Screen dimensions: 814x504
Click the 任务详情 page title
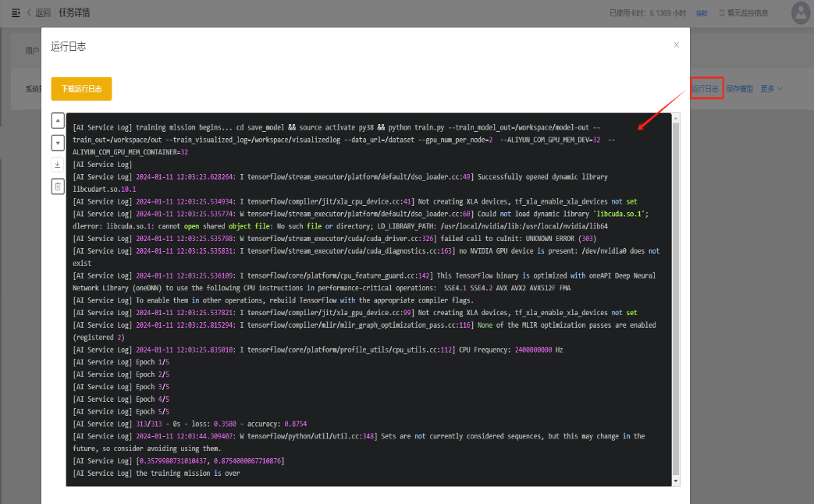pyautogui.click(x=74, y=12)
